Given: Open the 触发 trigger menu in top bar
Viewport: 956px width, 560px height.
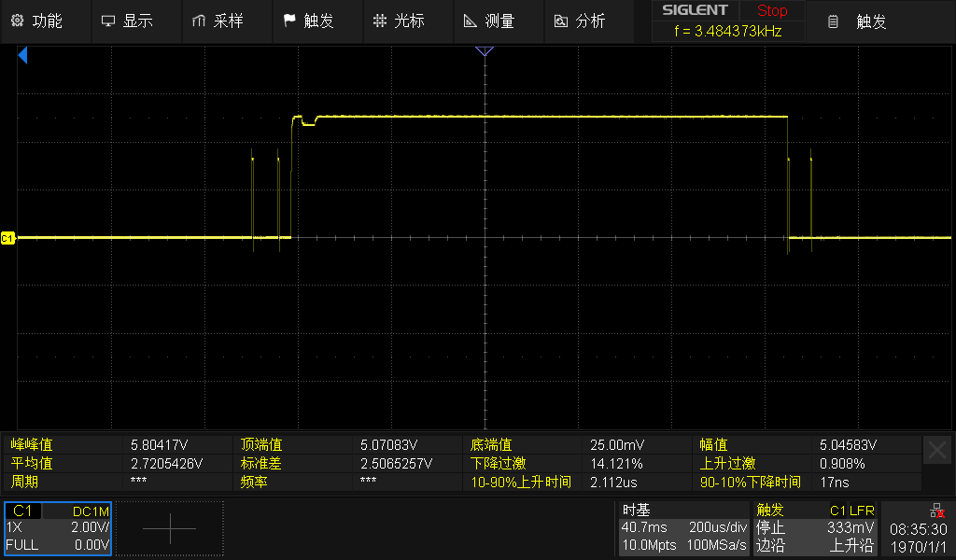Looking at the screenshot, I should click(308, 21).
